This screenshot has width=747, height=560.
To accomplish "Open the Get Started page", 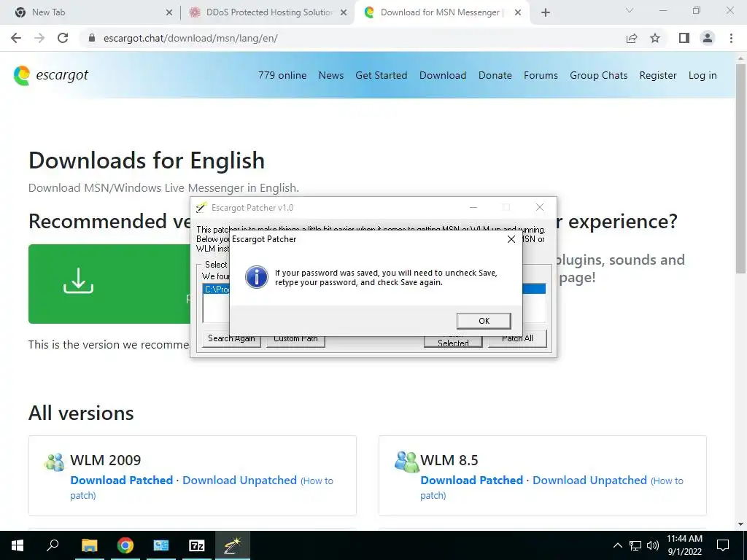I will tap(381, 75).
